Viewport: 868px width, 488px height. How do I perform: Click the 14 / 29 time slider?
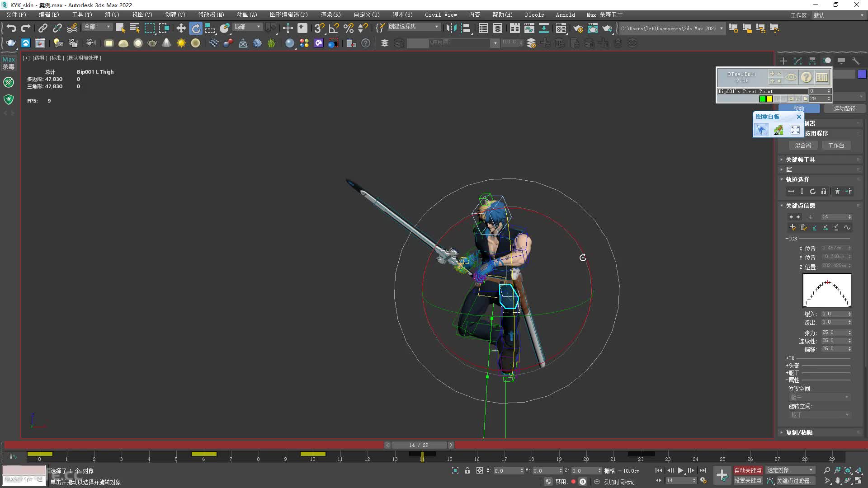(419, 445)
